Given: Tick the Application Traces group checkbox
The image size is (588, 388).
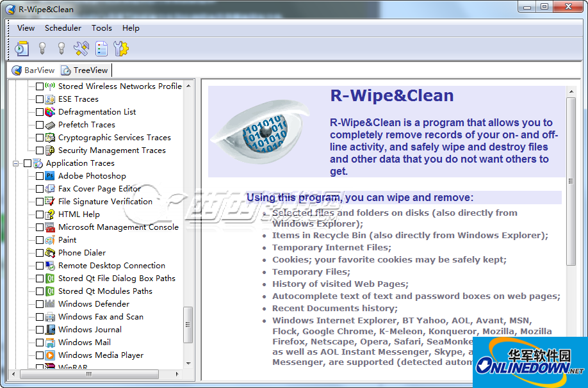Looking at the screenshot, I should (28, 163).
